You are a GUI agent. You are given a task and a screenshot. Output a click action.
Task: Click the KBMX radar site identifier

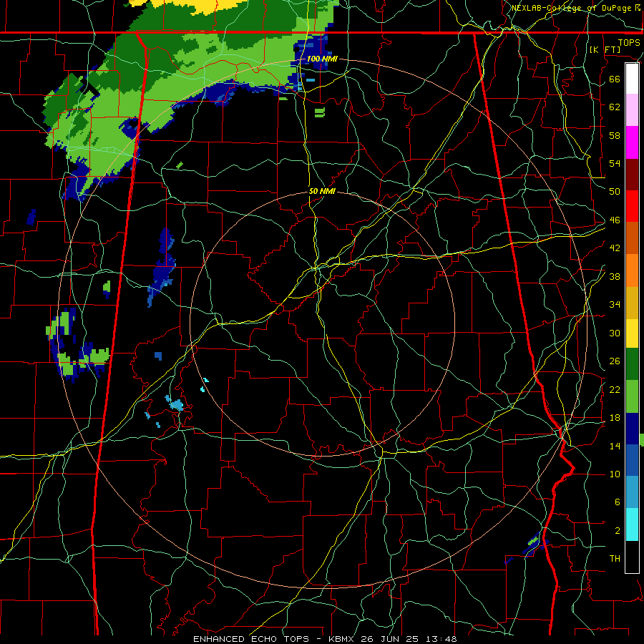[343, 639]
